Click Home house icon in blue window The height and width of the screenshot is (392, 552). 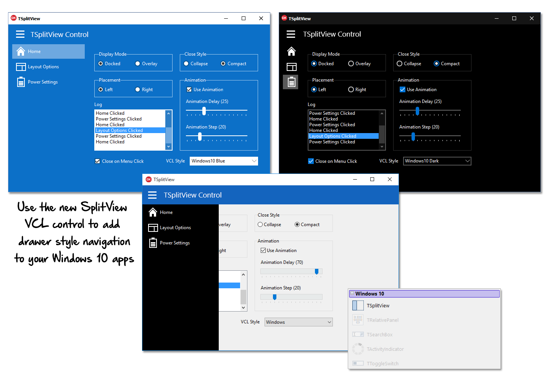(21, 51)
